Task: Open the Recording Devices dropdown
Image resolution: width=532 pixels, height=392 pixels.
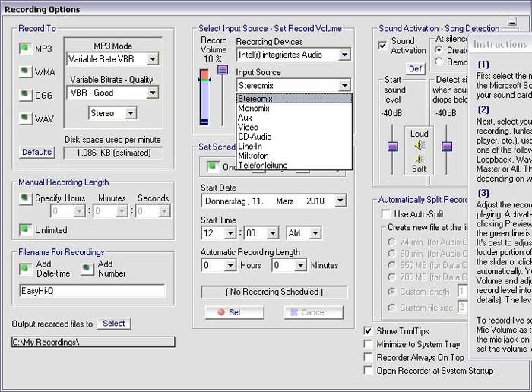Action: point(293,55)
